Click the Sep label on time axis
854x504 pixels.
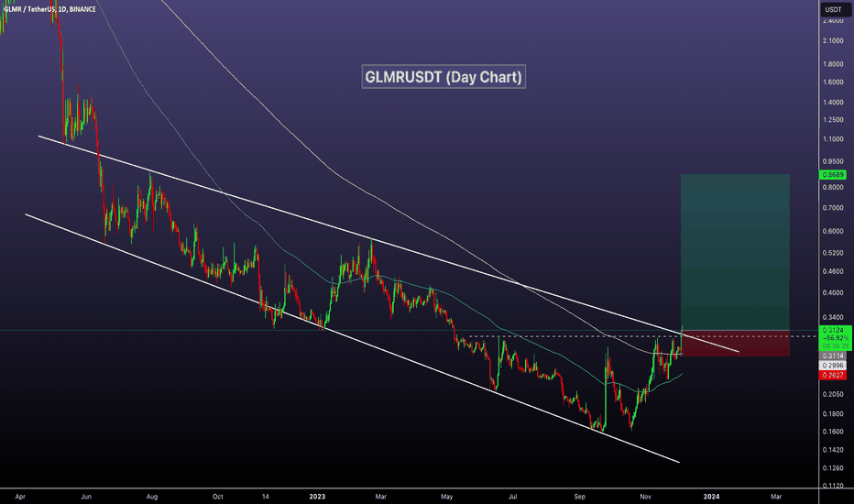579,497
